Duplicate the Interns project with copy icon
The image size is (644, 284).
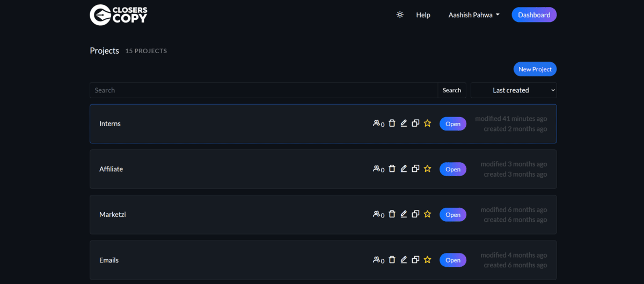[415, 123]
